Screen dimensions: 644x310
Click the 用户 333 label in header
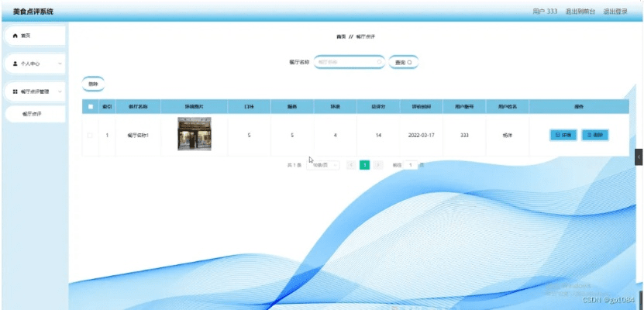coord(545,12)
